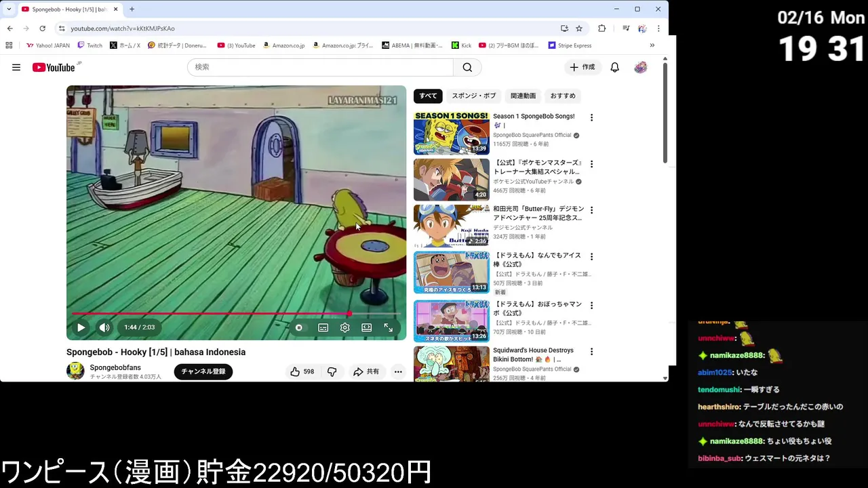Open Season 1 SpongeBob Songs thumbnail

tap(452, 134)
